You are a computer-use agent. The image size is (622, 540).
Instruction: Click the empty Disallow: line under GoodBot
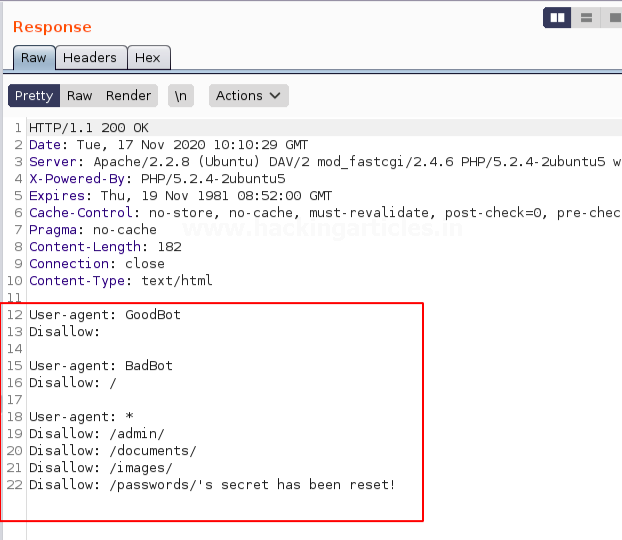64,332
